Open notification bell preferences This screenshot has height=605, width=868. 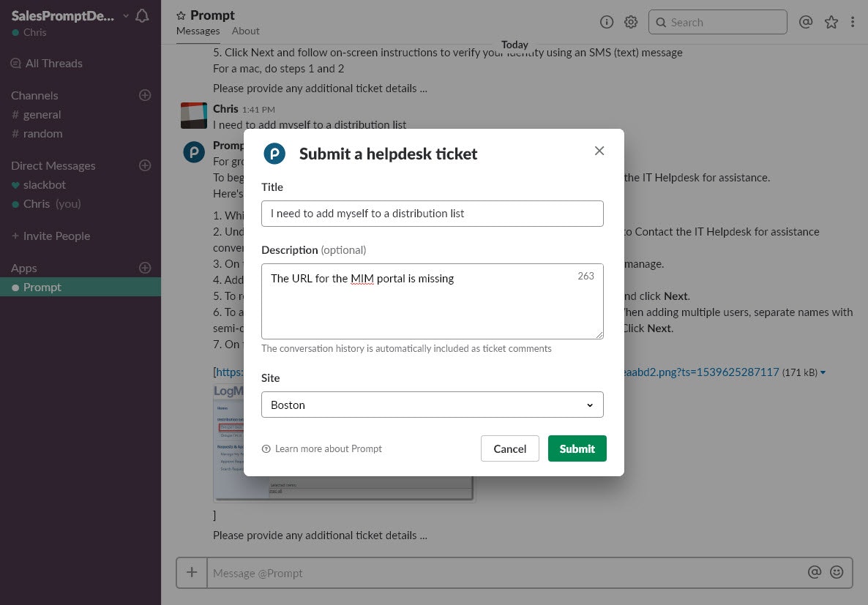point(142,16)
